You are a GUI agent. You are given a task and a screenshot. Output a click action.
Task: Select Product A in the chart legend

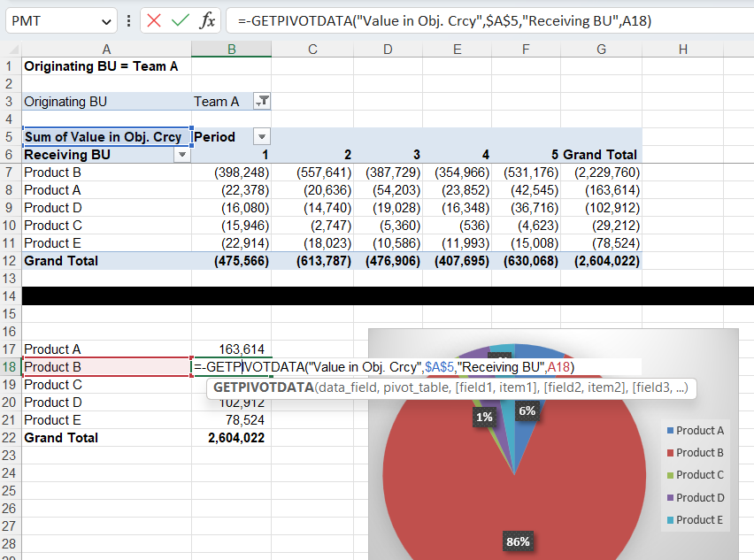click(696, 430)
